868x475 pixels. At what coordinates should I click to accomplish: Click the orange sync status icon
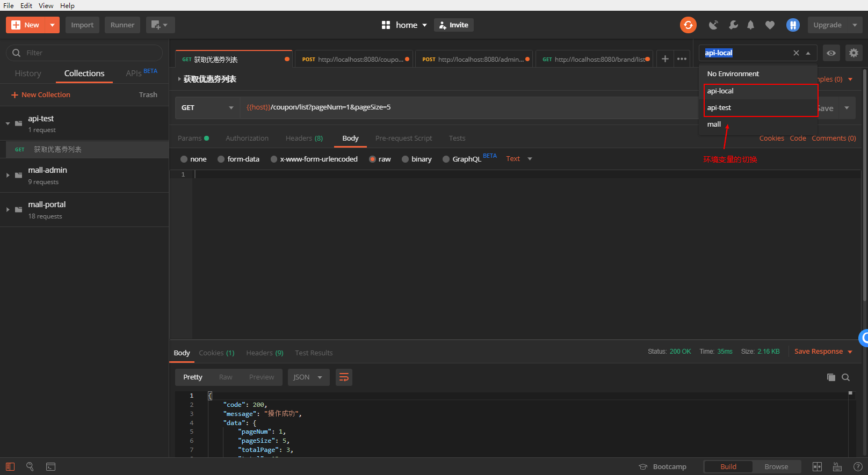[688, 25]
